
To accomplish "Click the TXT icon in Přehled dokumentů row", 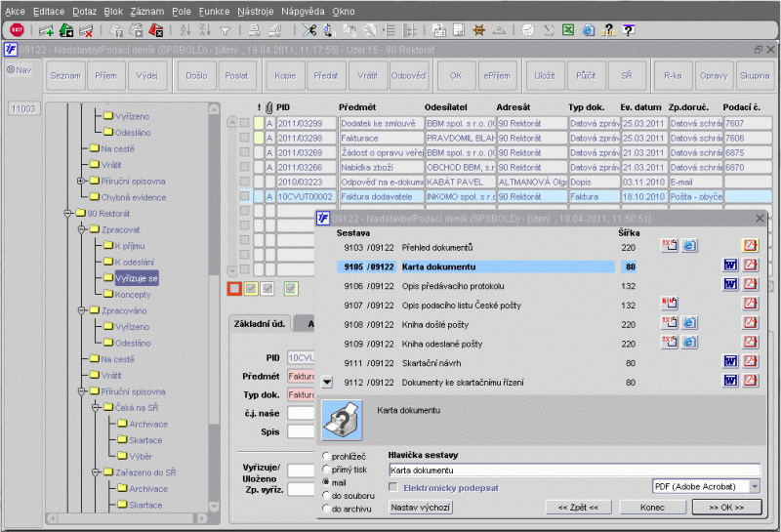I will pyautogui.click(x=670, y=246).
